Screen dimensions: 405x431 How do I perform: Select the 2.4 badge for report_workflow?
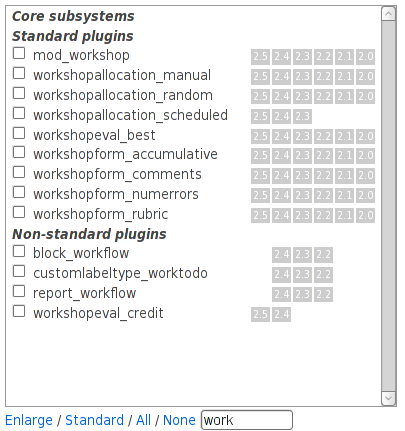tap(281, 294)
